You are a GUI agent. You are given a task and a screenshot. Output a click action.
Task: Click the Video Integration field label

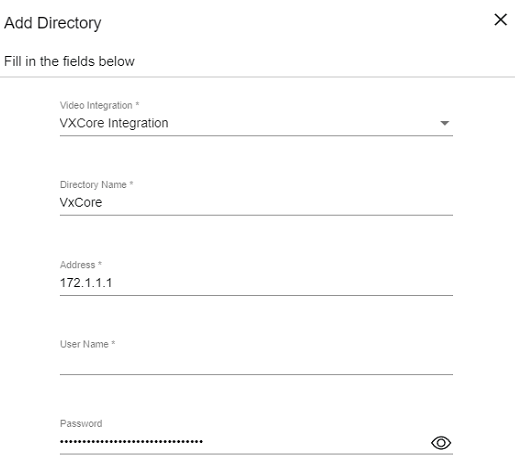(96, 105)
